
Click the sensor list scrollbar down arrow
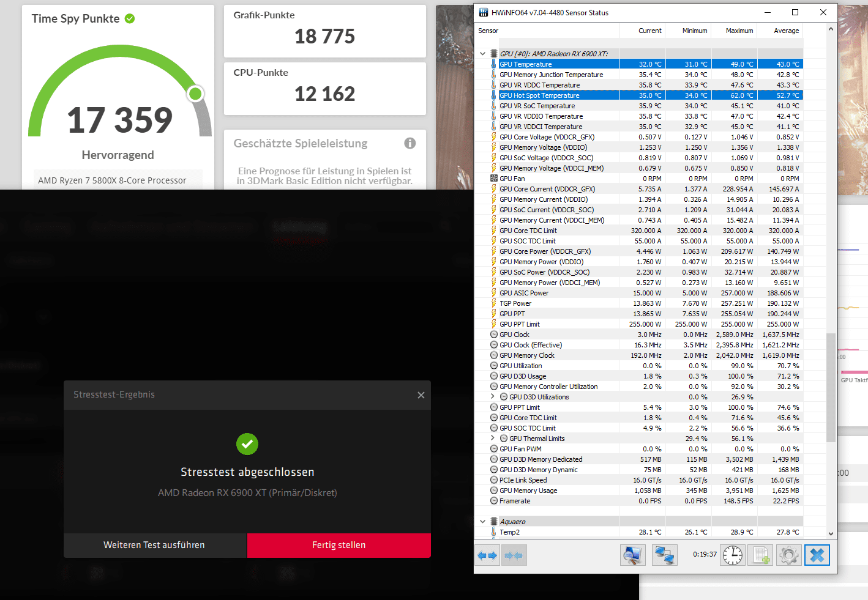coord(831,533)
